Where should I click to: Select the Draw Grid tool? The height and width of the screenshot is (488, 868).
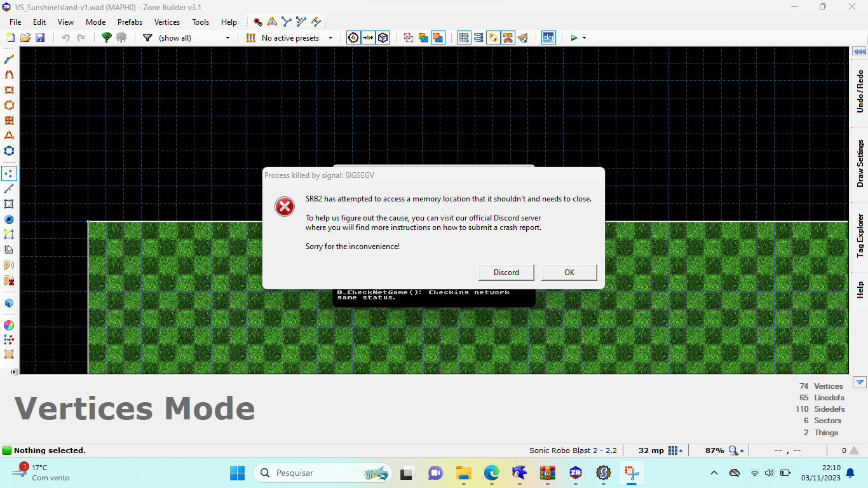9,120
